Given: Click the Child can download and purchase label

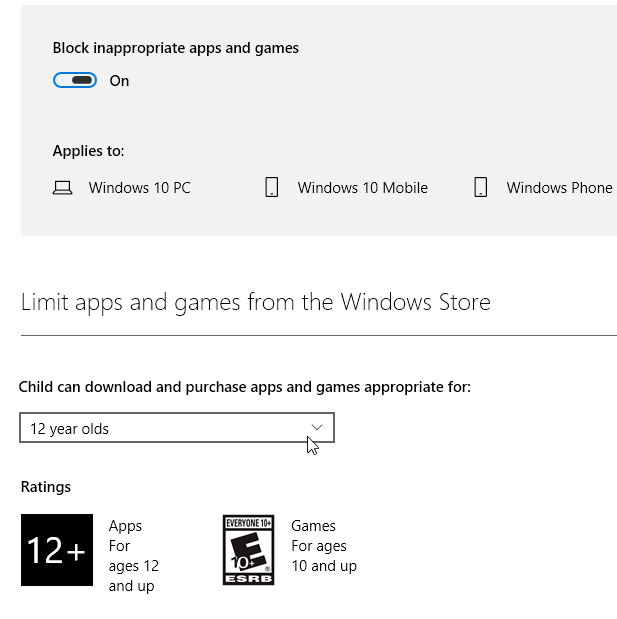Looking at the screenshot, I should pos(245,386).
